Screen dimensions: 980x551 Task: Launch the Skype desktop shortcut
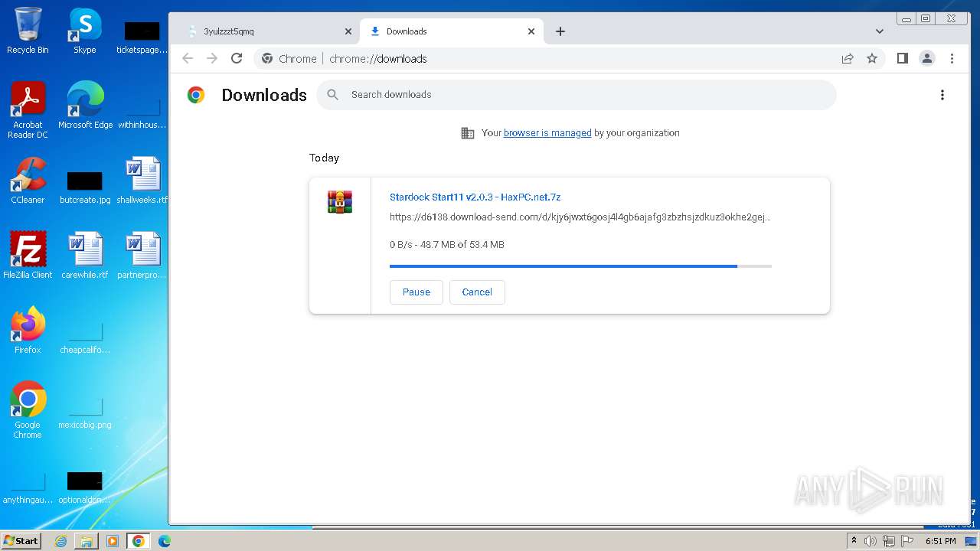85,31
